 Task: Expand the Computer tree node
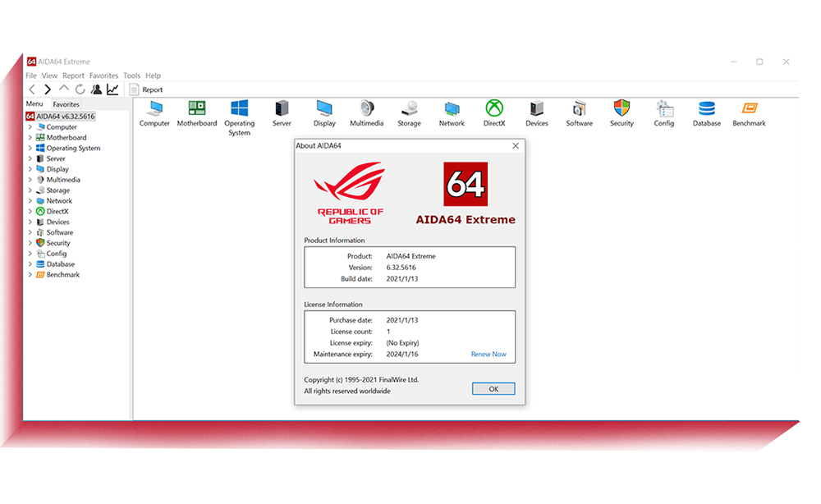click(x=30, y=127)
